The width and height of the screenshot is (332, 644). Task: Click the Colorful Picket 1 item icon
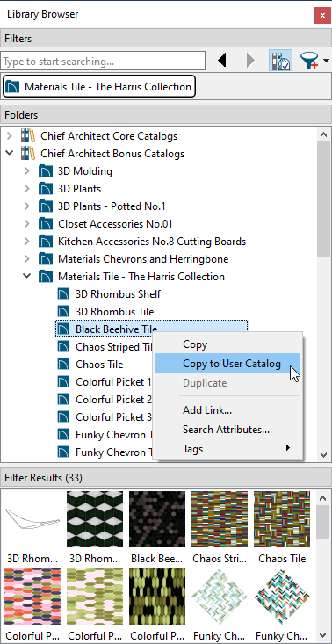coord(63,382)
